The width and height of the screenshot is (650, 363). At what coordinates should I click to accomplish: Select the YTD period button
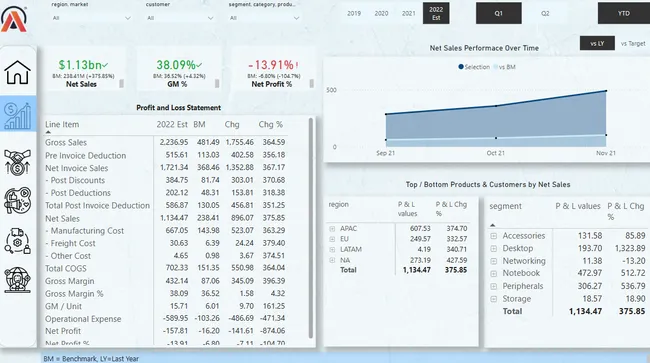pos(623,13)
